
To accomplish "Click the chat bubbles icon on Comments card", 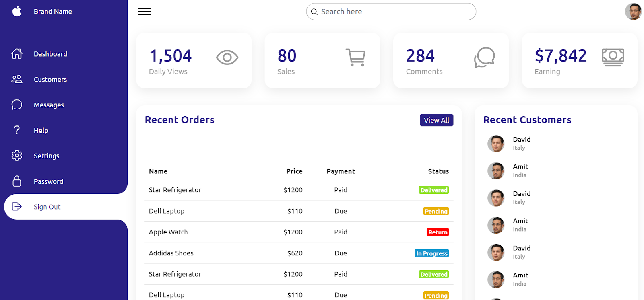I will pyautogui.click(x=484, y=58).
